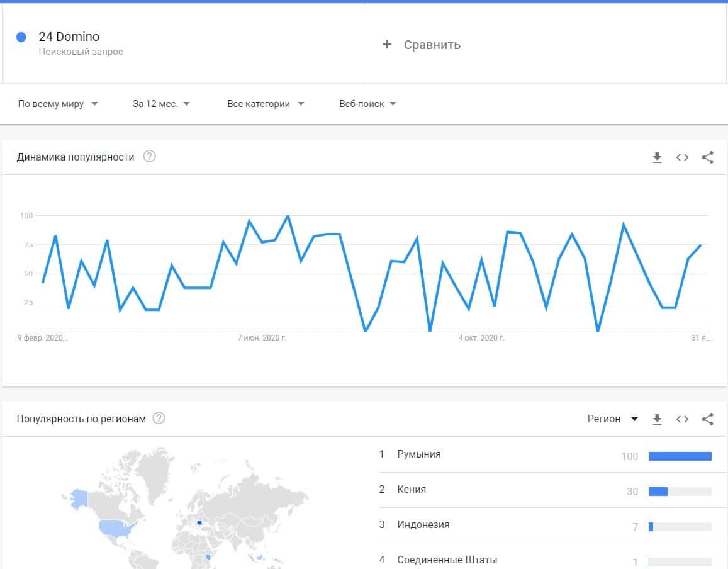Screen dimensions: 728x569
Task: Open help for Популярность по регионам
Action: pos(159,419)
